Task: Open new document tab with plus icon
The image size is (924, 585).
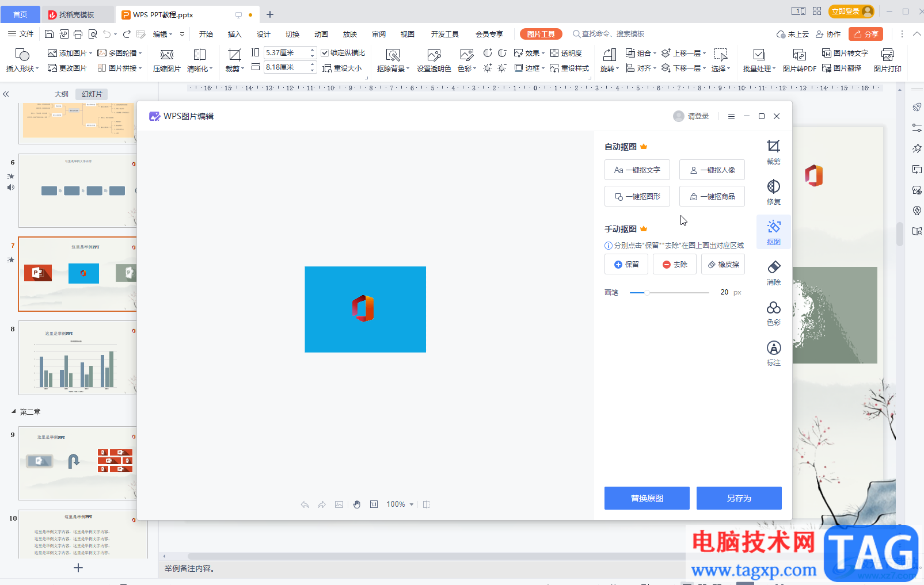Action: pos(270,14)
